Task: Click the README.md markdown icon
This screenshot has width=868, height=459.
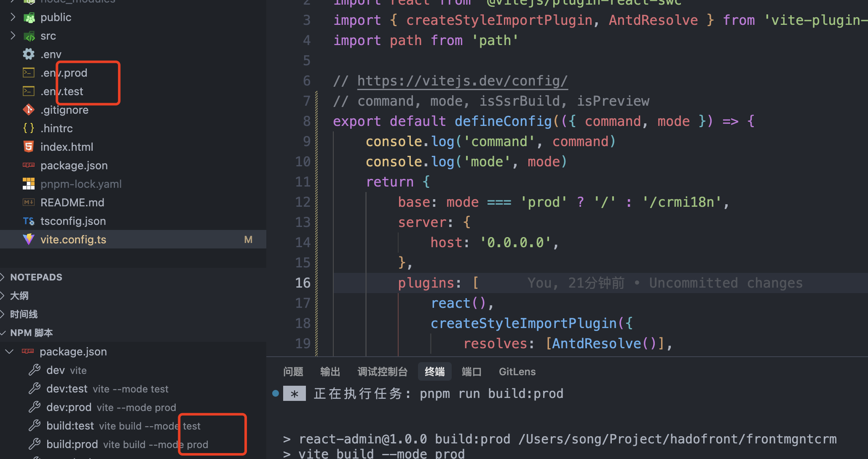Action: coord(29,203)
